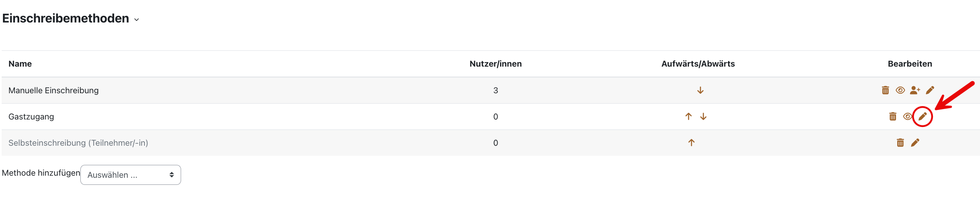
Task: Delete the Gastzugang method
Action: point(893,117)
